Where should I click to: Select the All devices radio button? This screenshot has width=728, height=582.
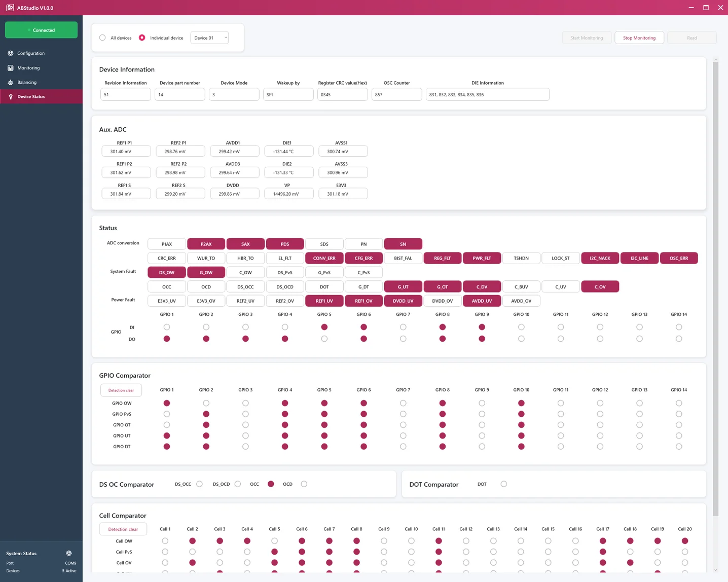[x=102, y=38]
